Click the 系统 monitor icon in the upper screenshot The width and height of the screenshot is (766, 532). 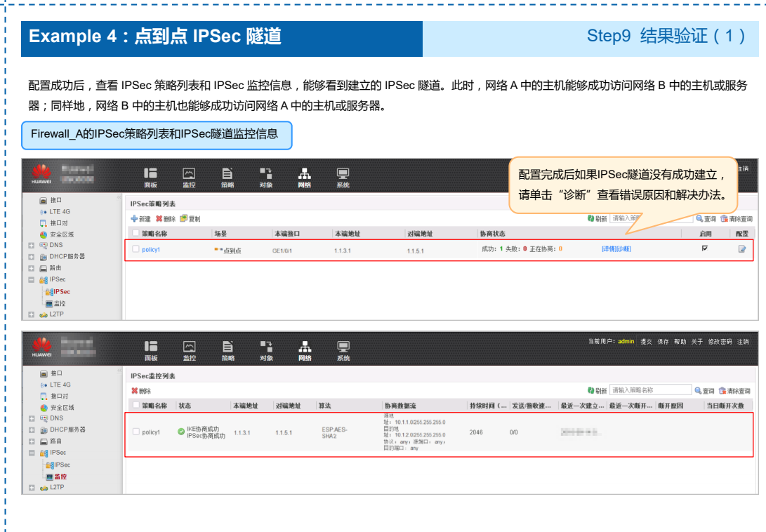pos(343,176)
